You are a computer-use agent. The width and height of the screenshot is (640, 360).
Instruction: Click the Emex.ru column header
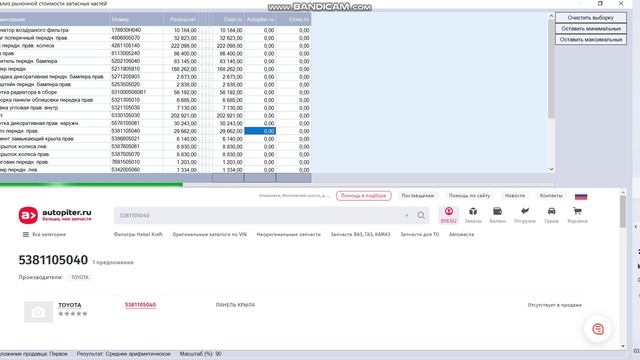(x=293, y=19)
